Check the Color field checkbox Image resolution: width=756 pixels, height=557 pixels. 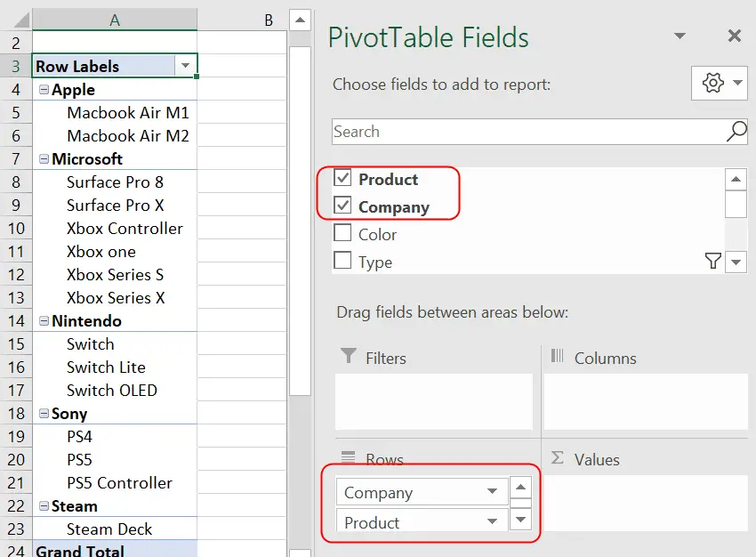(x=342, y=233)
